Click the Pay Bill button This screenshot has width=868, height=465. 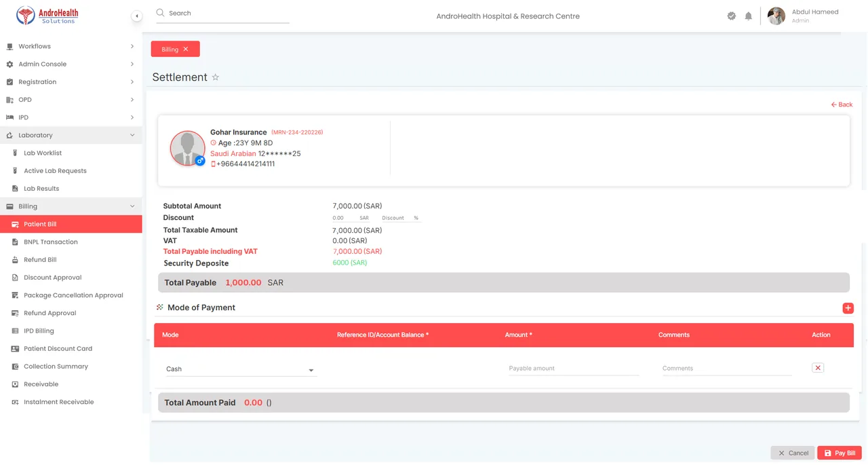(x=839, y=453)
